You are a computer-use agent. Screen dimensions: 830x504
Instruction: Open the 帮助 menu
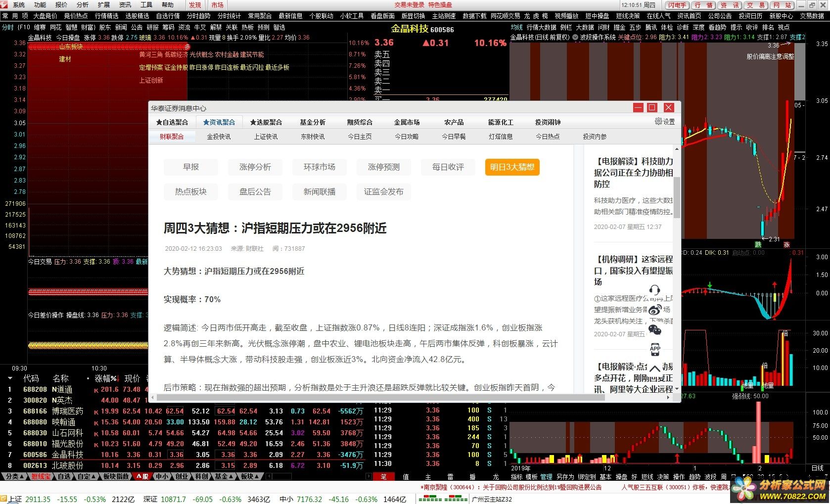[168, 5]
